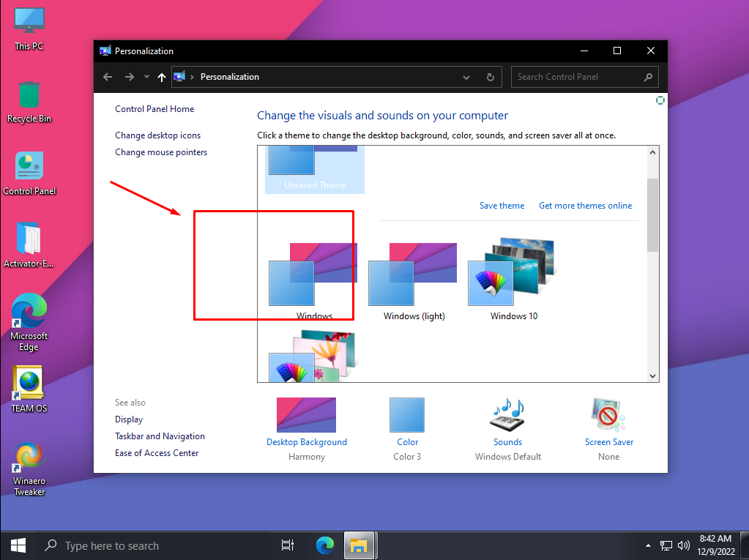Viewport: 749px width, 560px height.
Task: Open Change mouse pointers link
Action: click(x=161, y=152)
